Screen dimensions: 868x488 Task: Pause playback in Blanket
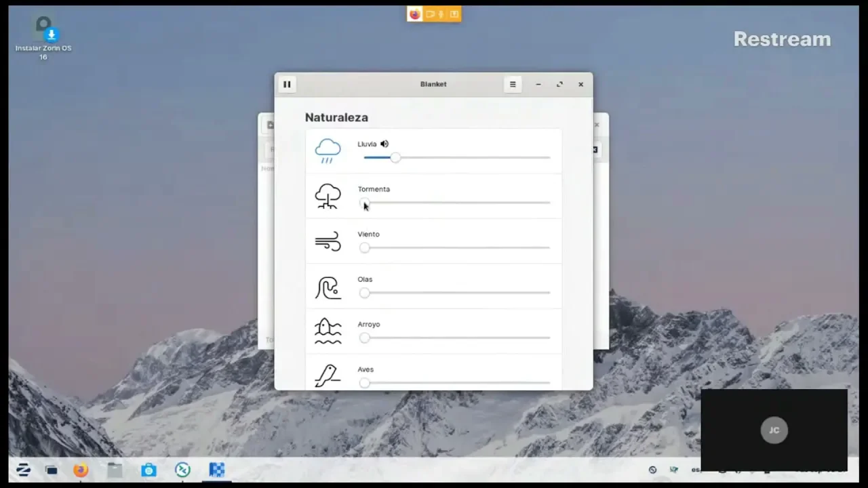pyautogui.click(x=287, y=85)
